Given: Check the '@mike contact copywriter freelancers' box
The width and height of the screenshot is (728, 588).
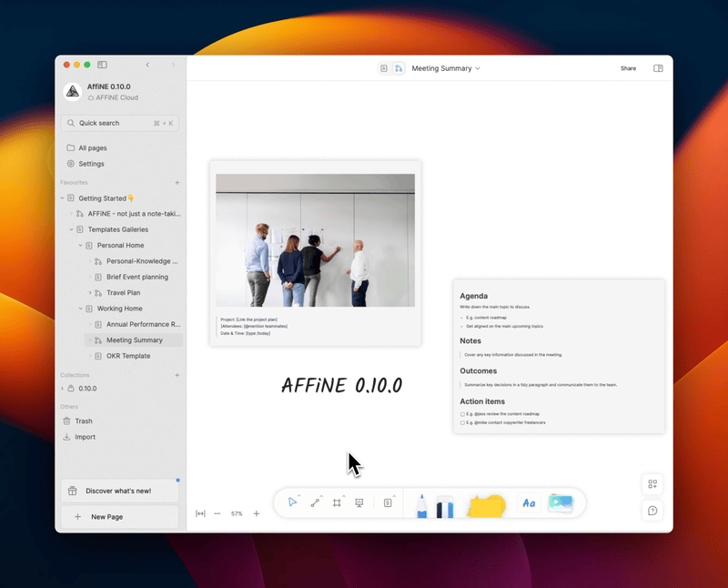Looking at the screenshot, I should 462,422.
